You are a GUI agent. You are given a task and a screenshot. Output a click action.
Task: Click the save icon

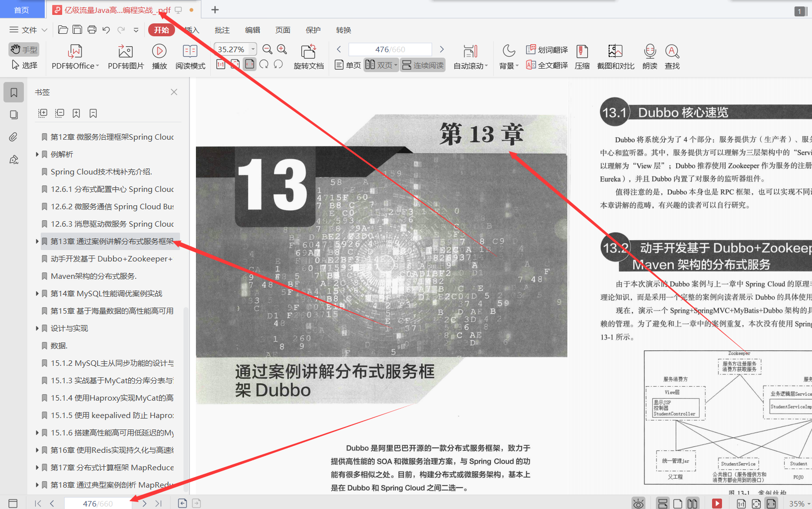(78, 30)
